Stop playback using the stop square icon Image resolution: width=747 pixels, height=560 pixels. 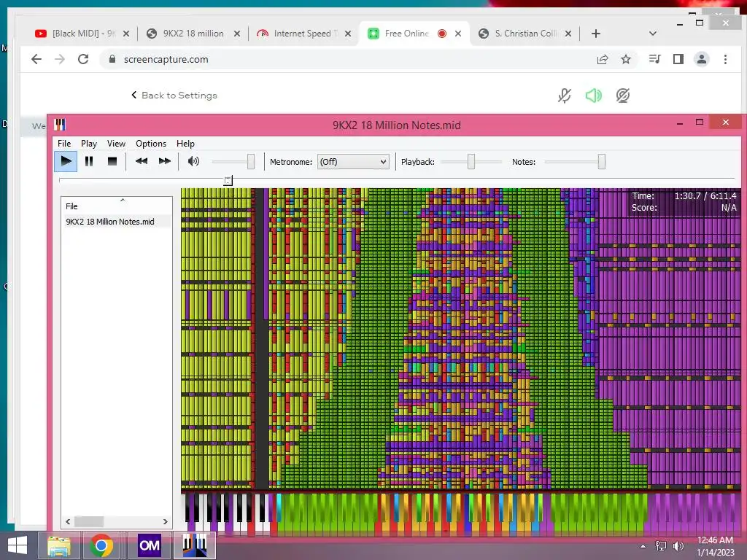(112, 161)
